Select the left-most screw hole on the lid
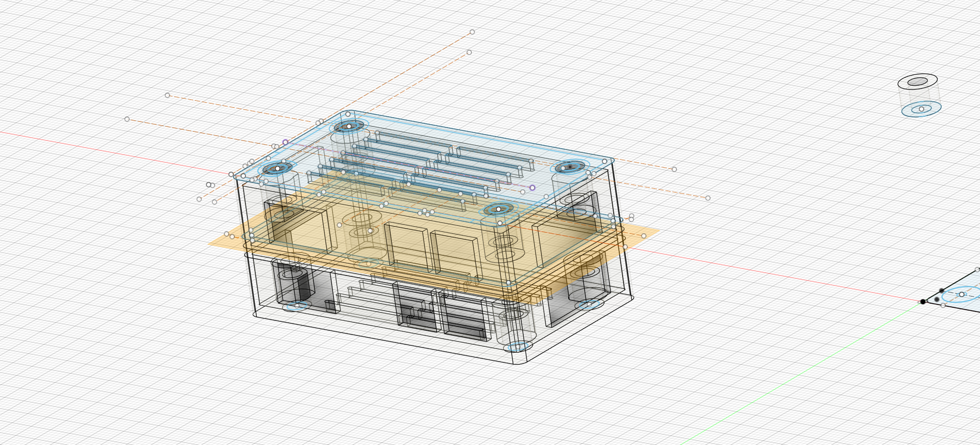Screen dimensions: 980x445 pyautogui.click(x=277, y=168)
